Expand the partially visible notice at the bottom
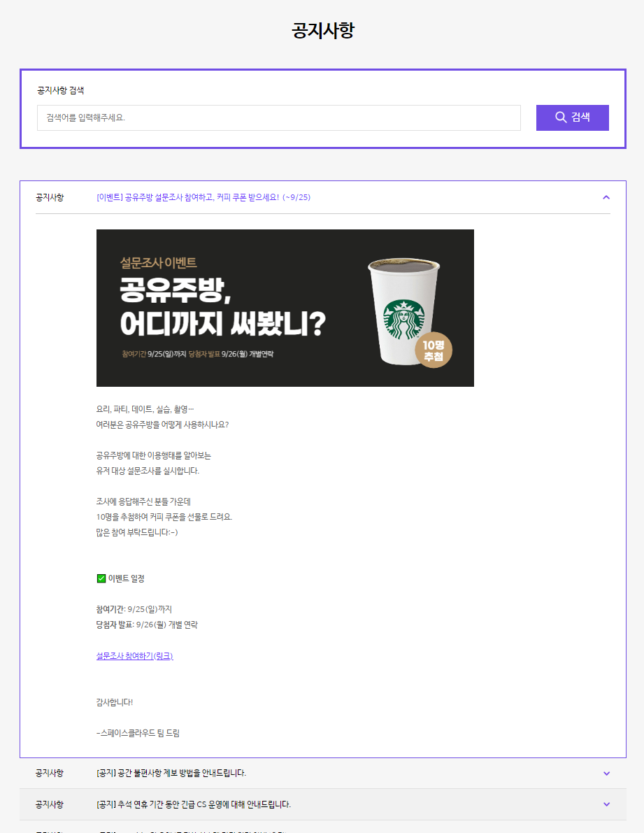 point(606,831)
